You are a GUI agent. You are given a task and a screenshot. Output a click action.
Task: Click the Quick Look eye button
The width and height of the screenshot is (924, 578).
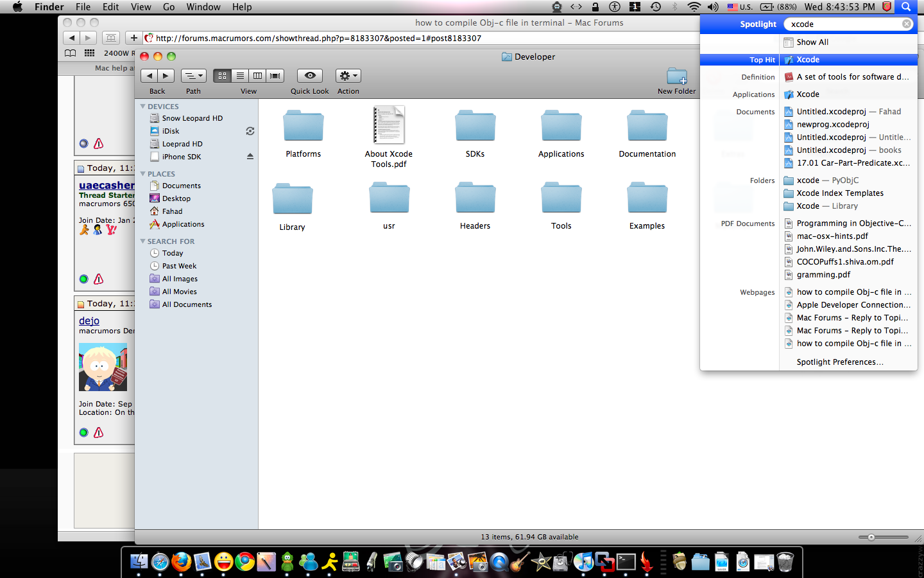(x=310, y=76)
